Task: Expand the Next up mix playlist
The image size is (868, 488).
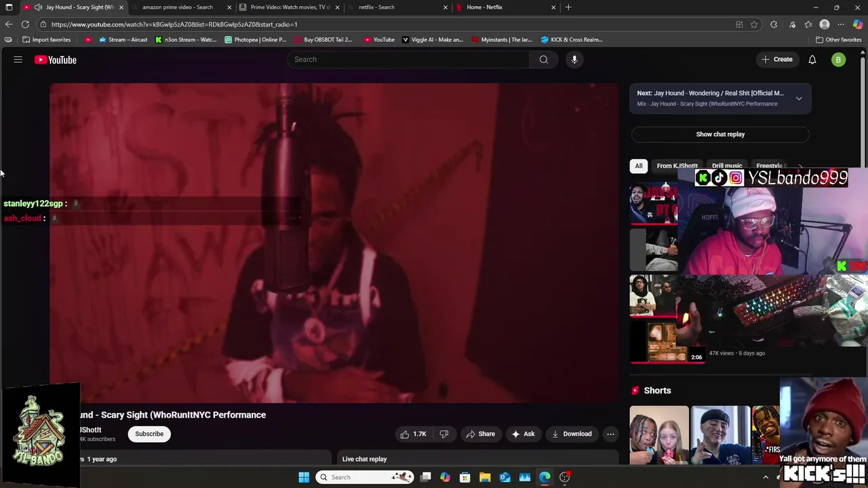Action: point(799,98)
